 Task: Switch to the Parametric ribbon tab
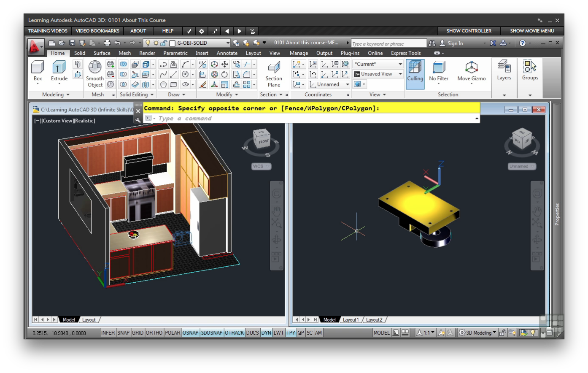pos(175,53)
